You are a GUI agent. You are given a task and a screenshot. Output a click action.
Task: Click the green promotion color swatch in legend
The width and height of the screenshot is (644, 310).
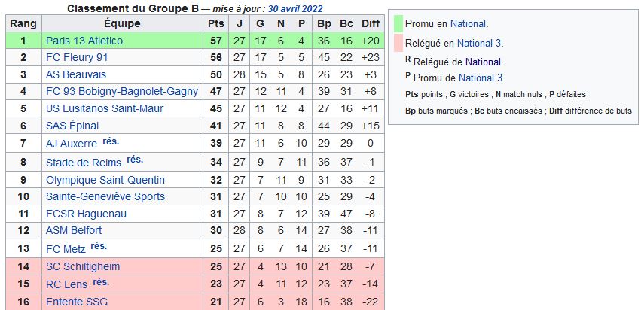coord(398,24)
